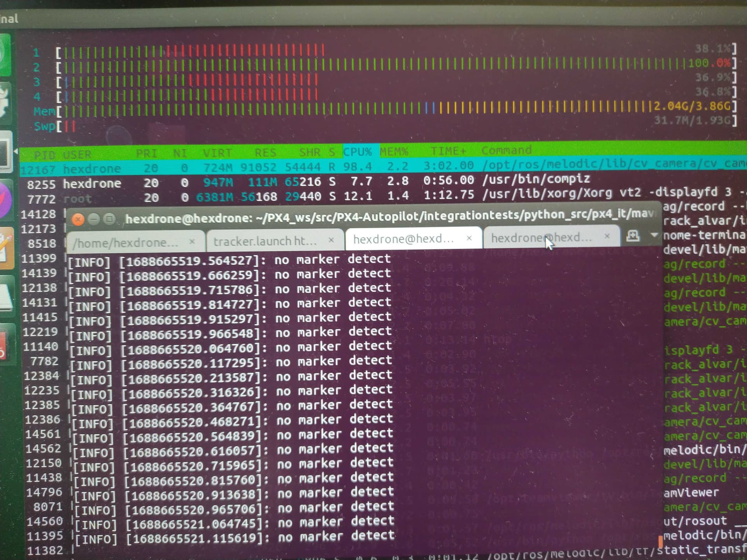Click the TIME+ column header
The image size is (747, 560).
click(x=448, y=151)
